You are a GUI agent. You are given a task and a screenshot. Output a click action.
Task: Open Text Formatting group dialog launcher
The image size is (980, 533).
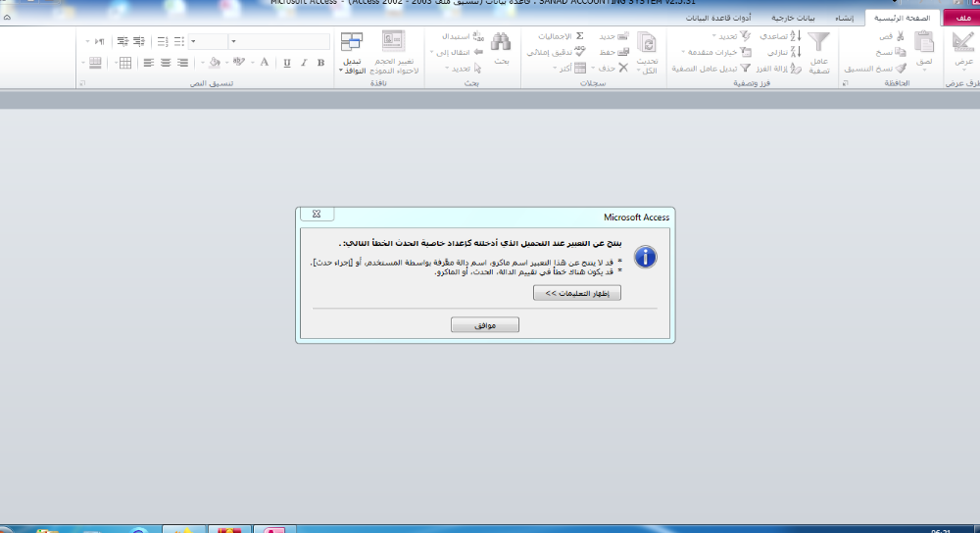pos(82,83)
